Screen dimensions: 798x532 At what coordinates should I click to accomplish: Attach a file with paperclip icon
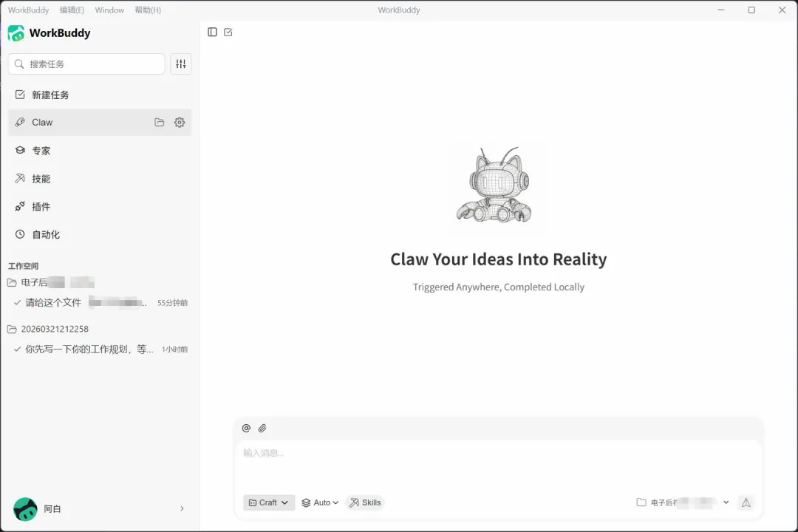pyautogui.click(x=262, y=428)
